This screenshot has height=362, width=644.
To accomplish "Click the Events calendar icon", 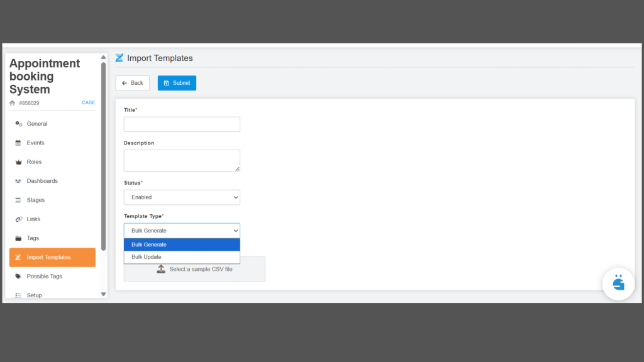I will [18, 143].
